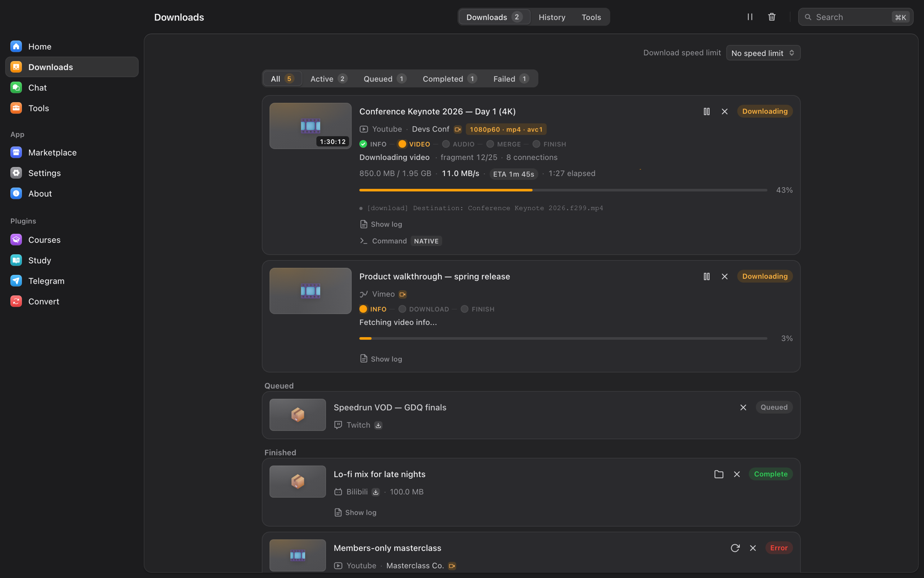
Task: Switch to the top Downloads tab
Action: [494, 17]
